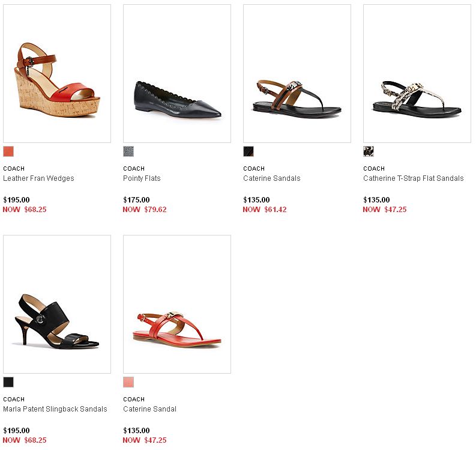Click the NOW $61.42 sale price

[265, 209]
